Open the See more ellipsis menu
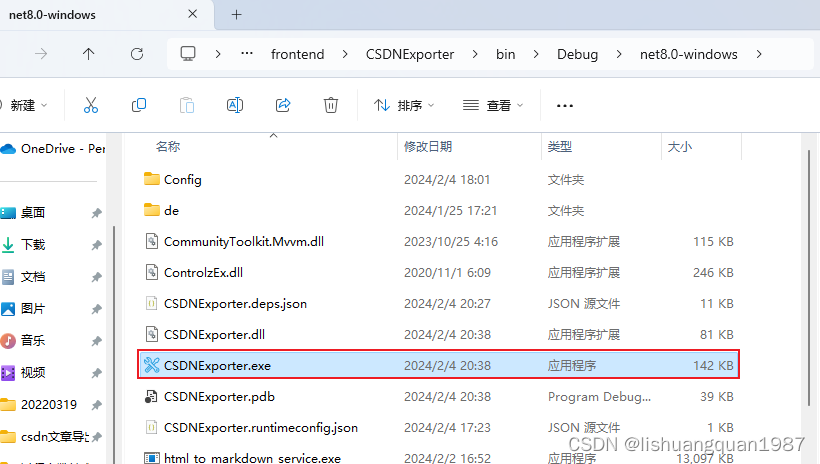Screen dimensions: 820x464 565,105
